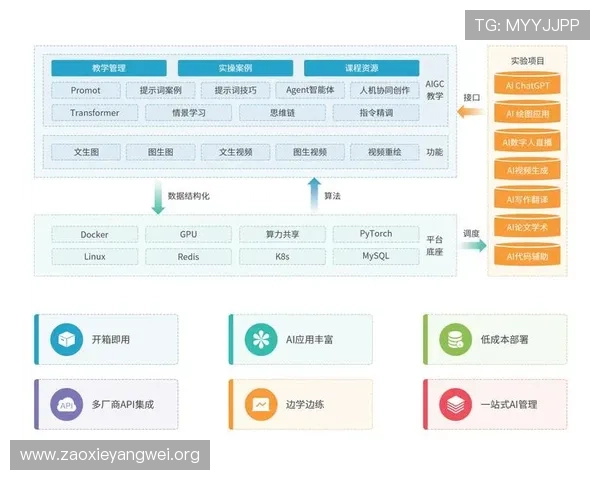Choose the 思维链 box
This screenshot has width=600, height=480.
pyautogui.click(x=282, y=113)
